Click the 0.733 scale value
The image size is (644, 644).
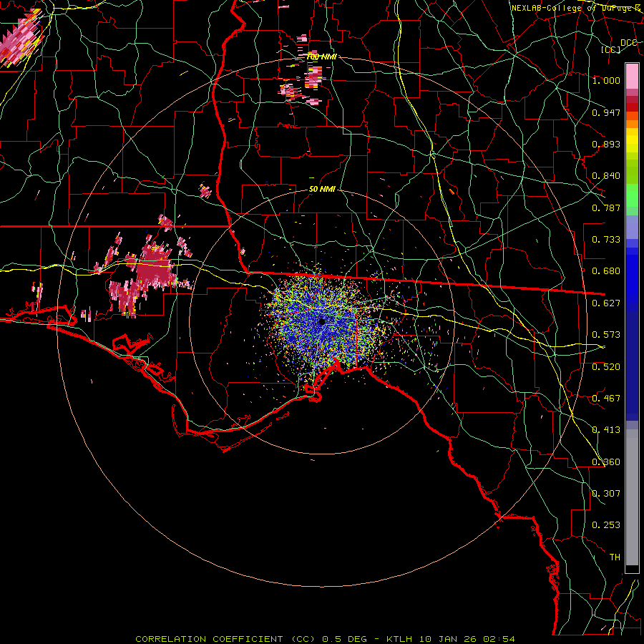[606, 240]
